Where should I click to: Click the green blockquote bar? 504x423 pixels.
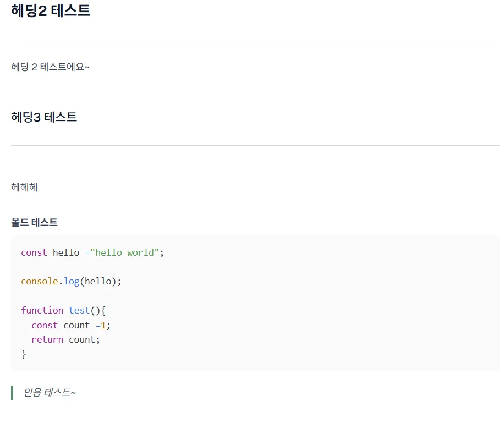(x=12, y=392)
